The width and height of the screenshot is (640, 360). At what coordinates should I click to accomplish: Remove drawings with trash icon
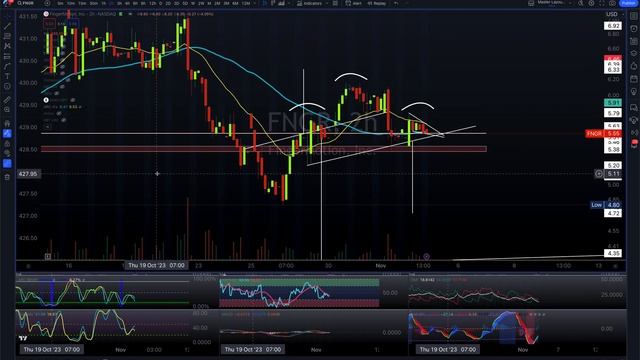tap(7, 177)
